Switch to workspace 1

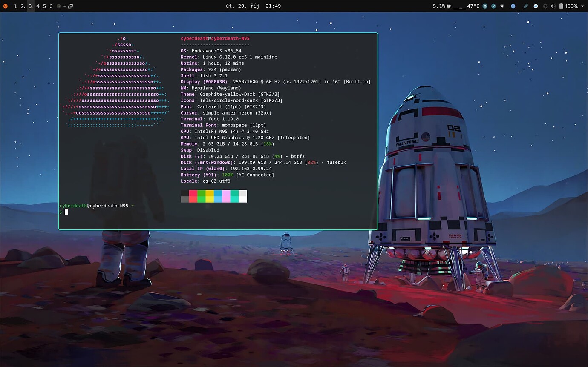[x=16, y=6]
